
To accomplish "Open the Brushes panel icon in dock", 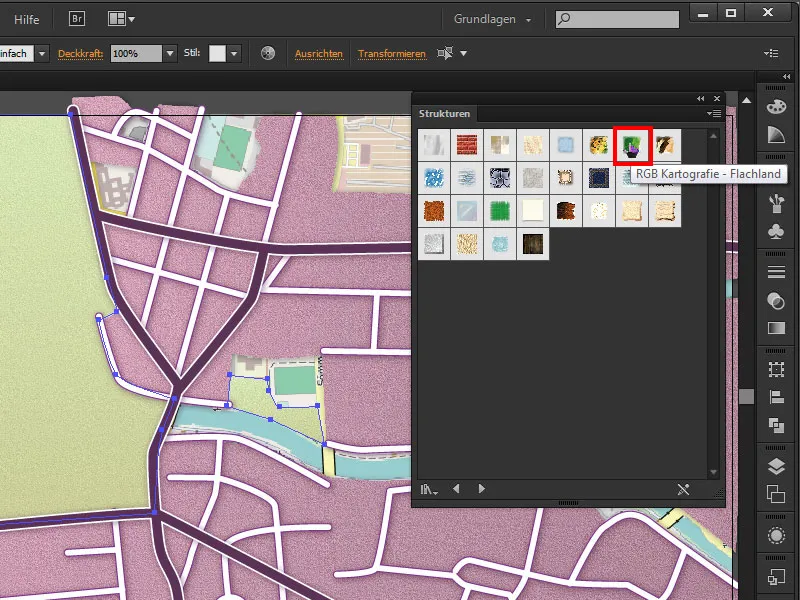I will pyautogui.click(x=776, y=204).
